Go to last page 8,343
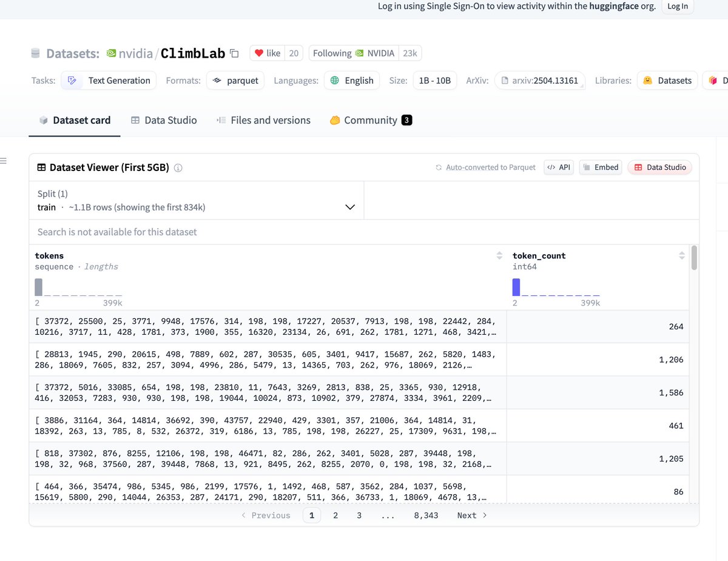728x561 pixels. click(x=426, y=516)
